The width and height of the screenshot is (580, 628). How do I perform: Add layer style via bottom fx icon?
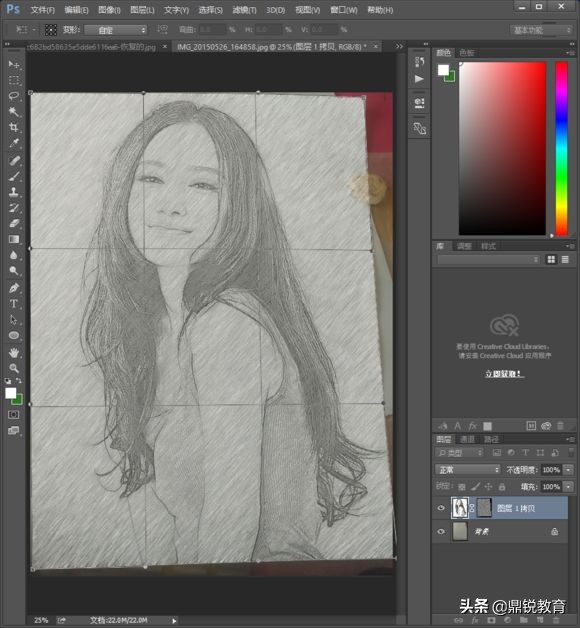click(x=475, y=620)
